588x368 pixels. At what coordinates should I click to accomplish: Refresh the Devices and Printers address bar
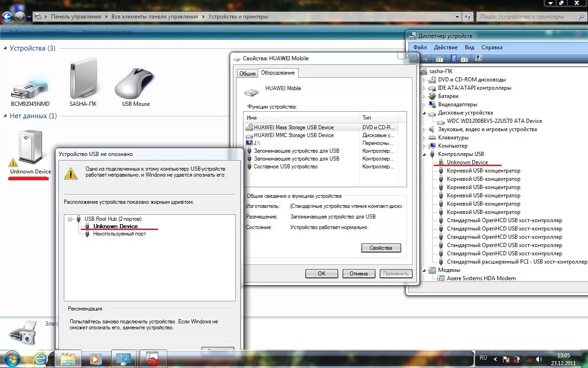coord(468,17)
